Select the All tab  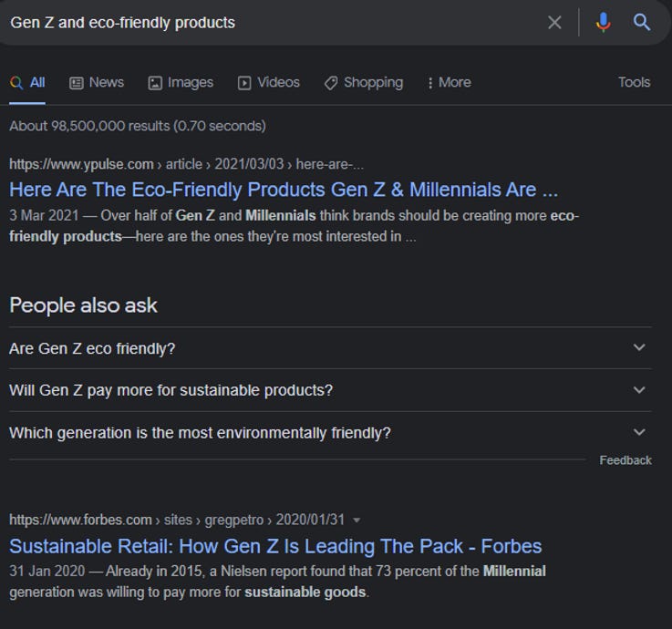(x=27, y=82)
